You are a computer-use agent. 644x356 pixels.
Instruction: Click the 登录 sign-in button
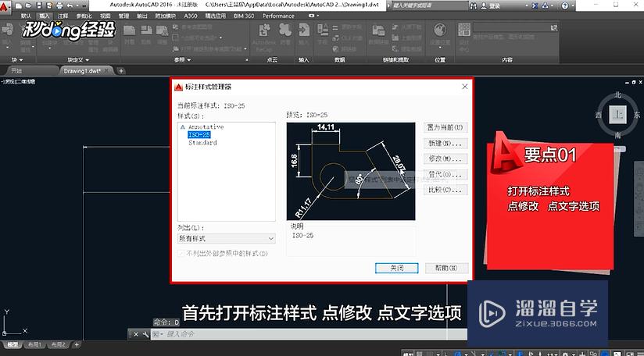[490, 5]
